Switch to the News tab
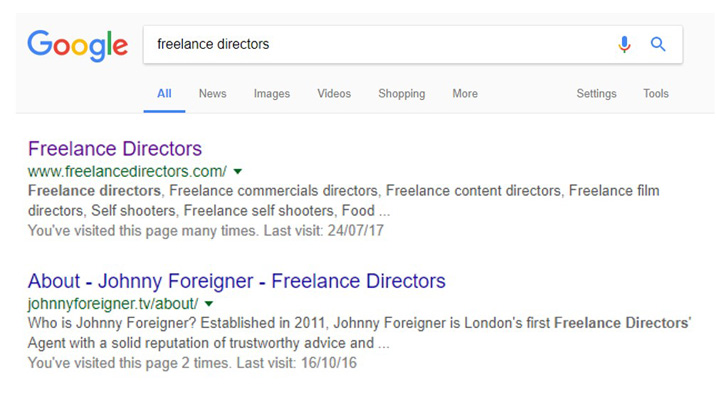This screenshot has height=404, width=716. click(x=212, y=94)
